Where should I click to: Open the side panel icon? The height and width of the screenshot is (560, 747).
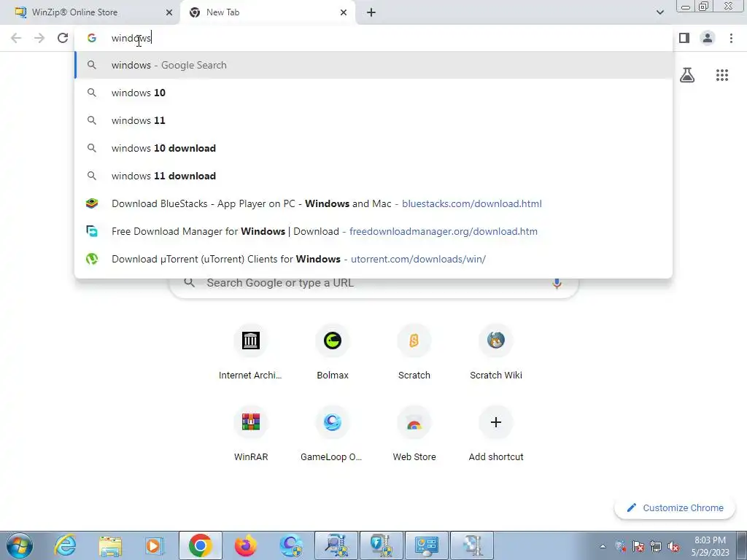(684, 38)
